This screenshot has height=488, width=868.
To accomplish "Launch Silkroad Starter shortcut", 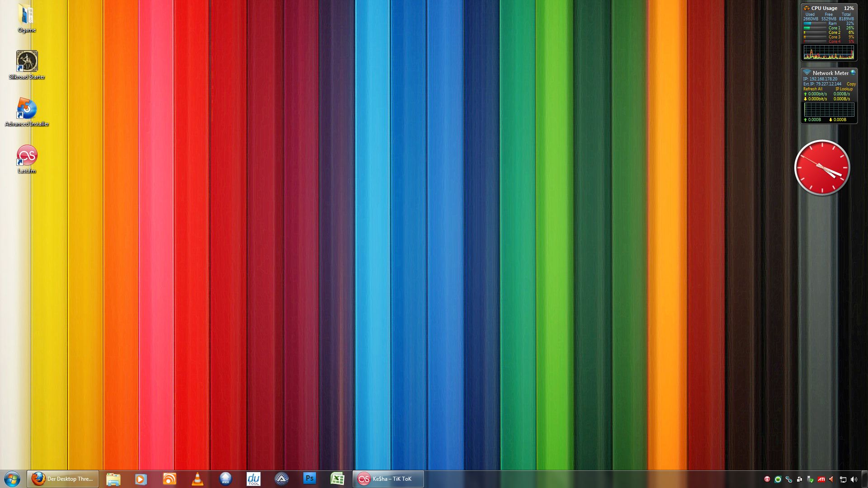I will pyautogui.click(x=27, y=61).
